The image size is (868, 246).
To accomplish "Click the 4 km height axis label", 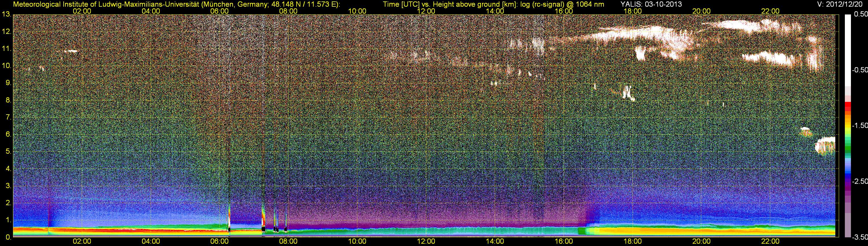I will pos(8,169).
